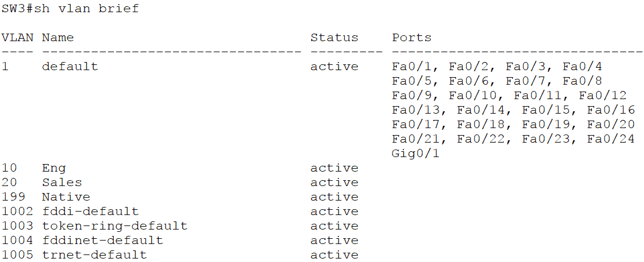The width and height of the screenshot is (644, 262).
Task: Select the VLAN name "default"
Action: coord(70,67)
